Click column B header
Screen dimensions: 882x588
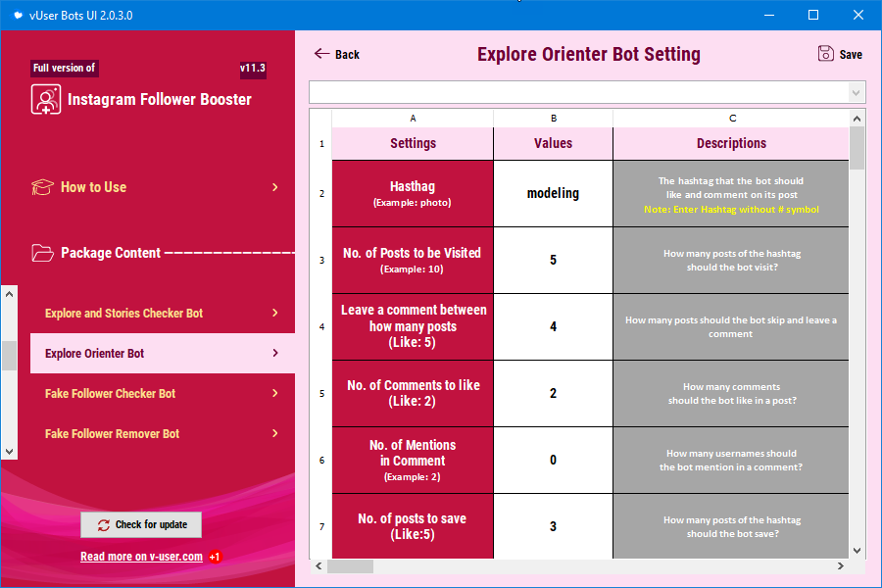pyautogui.click(x=554, y=119)
